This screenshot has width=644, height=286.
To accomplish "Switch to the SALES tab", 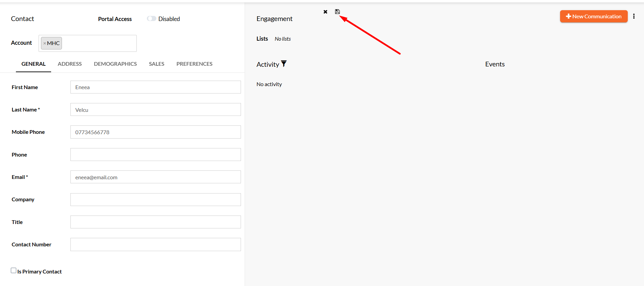I will tap(157, 64).
